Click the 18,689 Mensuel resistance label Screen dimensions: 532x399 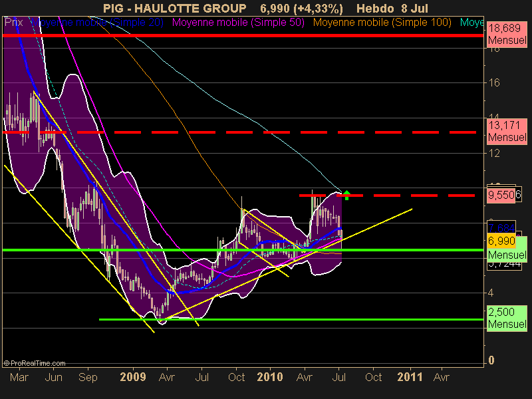click(x=507, y=34)
